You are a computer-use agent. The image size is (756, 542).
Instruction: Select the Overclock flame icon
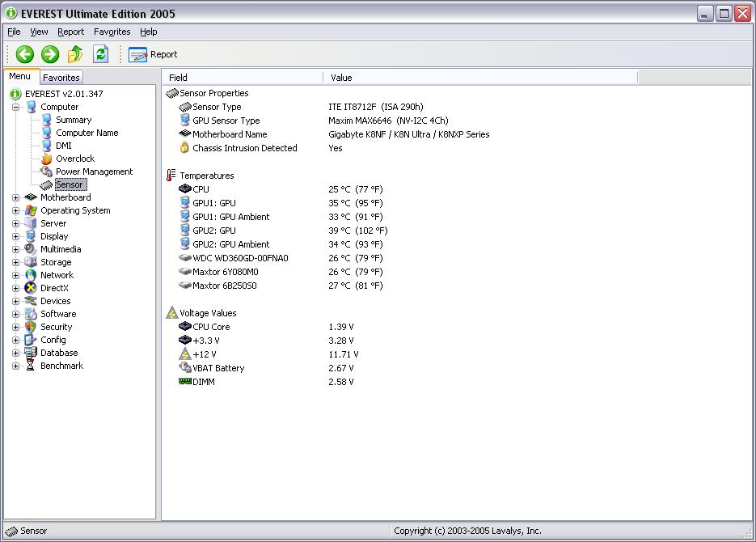coord(46,159)
